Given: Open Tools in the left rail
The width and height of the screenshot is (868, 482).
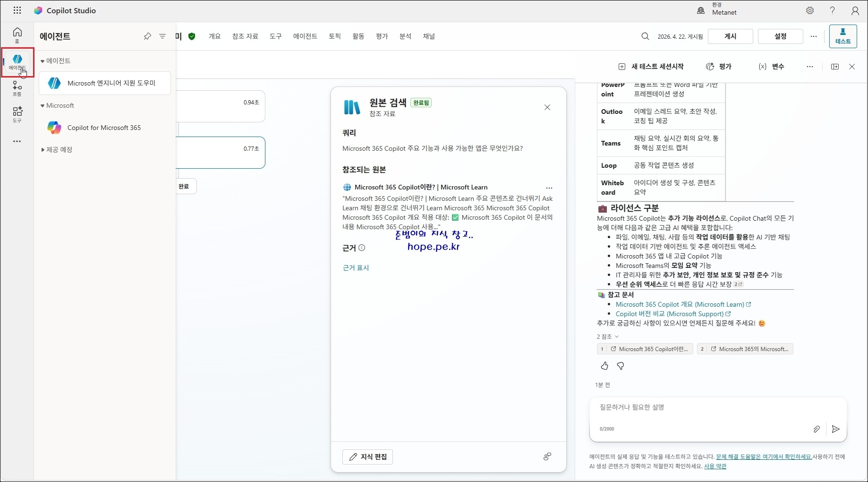Looking at the screenshot, I should [17, 114].
